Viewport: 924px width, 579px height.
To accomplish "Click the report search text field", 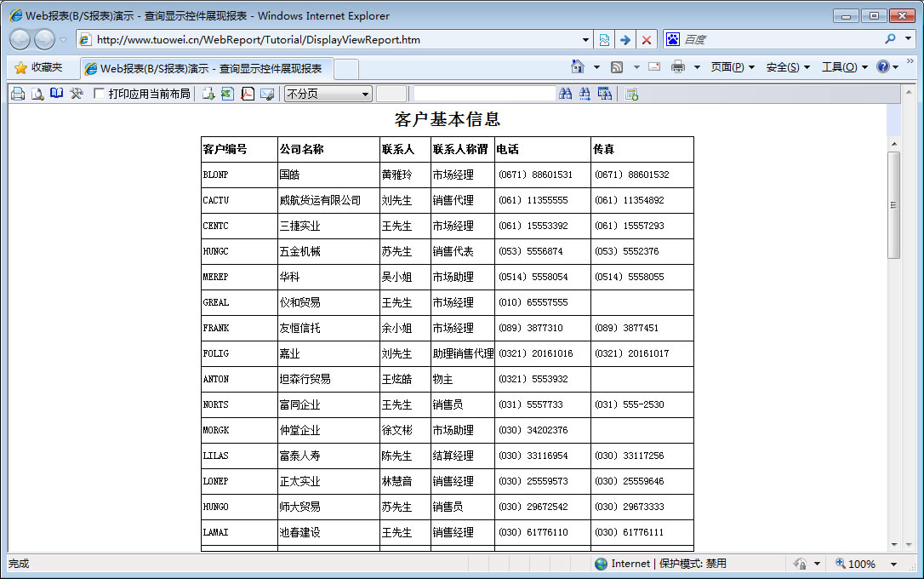I will [483, 94].
